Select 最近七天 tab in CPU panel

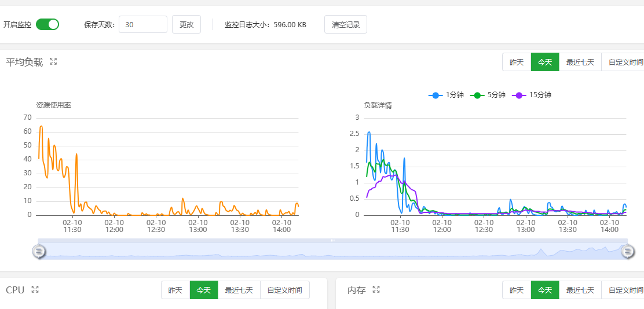coord(239,290)
